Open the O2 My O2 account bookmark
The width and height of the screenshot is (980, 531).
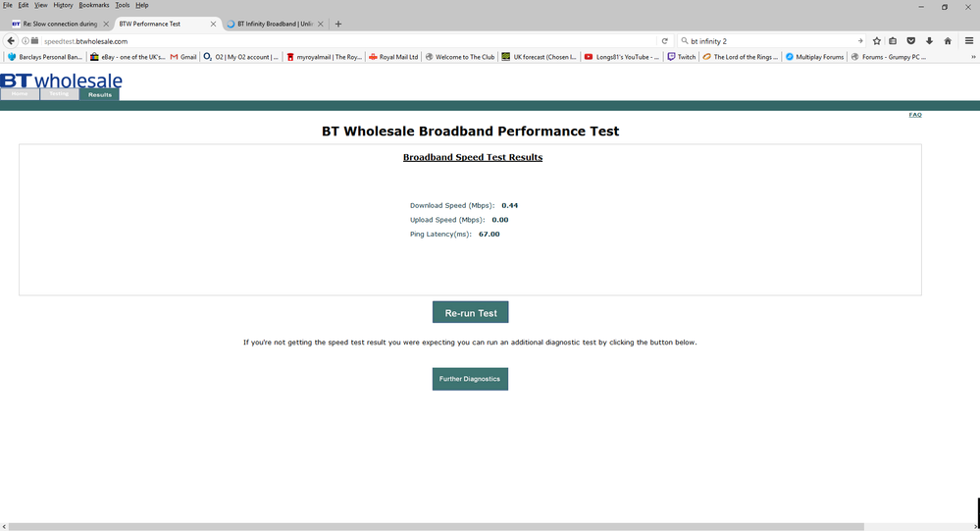241,57
